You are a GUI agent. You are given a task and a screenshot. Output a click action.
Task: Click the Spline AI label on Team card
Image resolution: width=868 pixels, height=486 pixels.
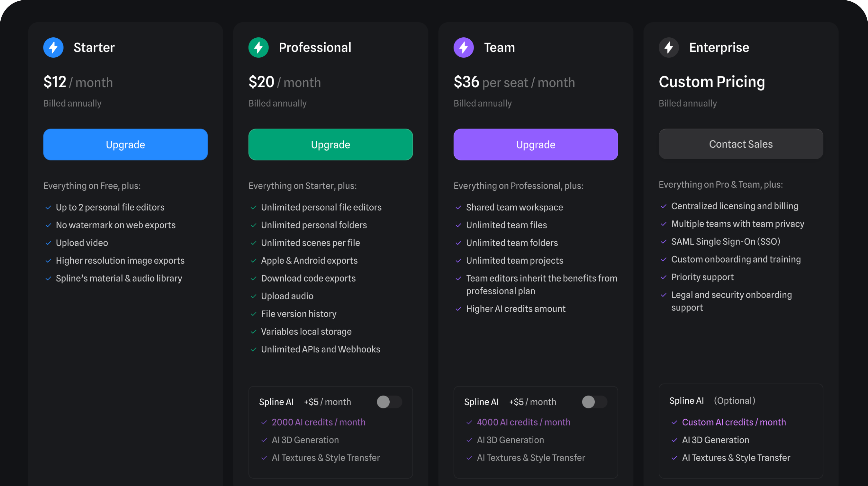pyautogui.click(x=481, y=402)
